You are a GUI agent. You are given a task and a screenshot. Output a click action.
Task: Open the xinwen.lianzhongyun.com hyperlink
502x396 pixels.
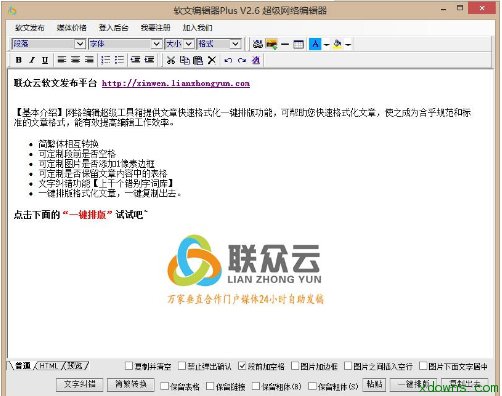176,83
